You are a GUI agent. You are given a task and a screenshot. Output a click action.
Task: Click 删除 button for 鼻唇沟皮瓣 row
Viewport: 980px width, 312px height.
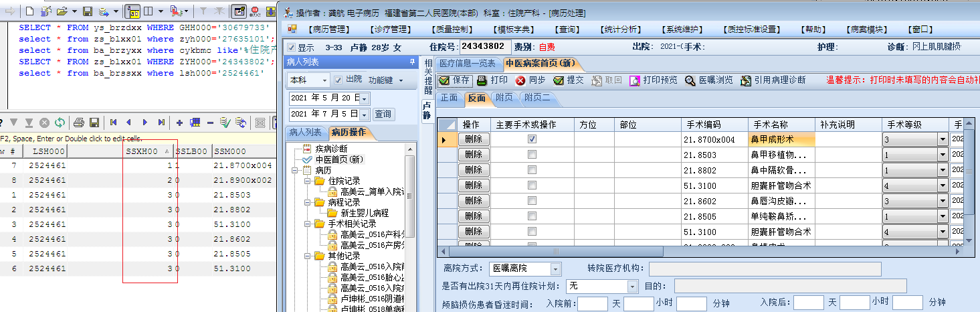point(474,201)
